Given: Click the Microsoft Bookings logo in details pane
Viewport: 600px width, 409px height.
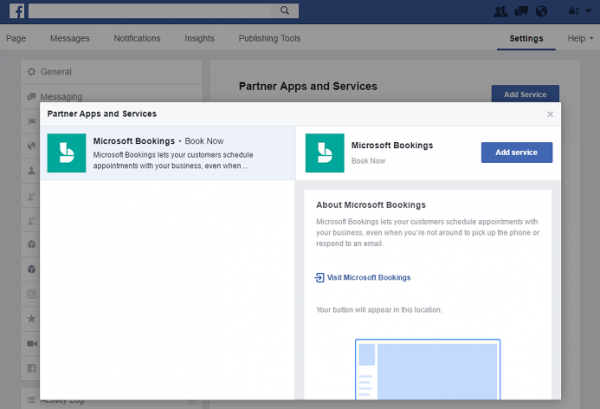Looking at the screenshot, I should (324, 153).
